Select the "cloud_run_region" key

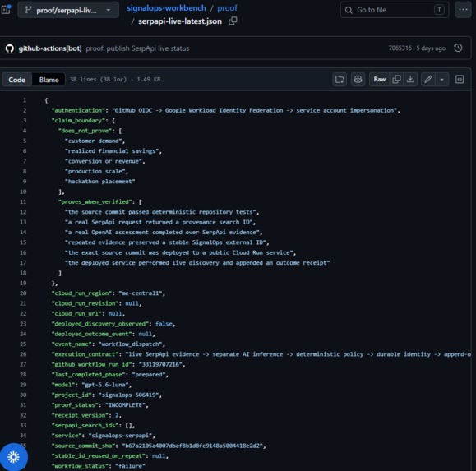tap(81, 293)
